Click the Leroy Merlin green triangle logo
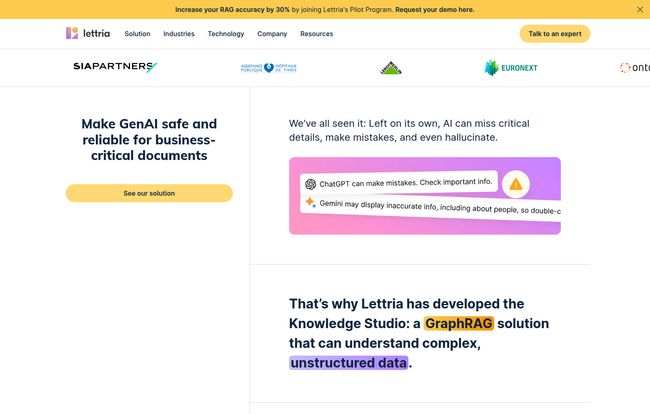Screen dimensions: 650x414 tap(391, 68)
